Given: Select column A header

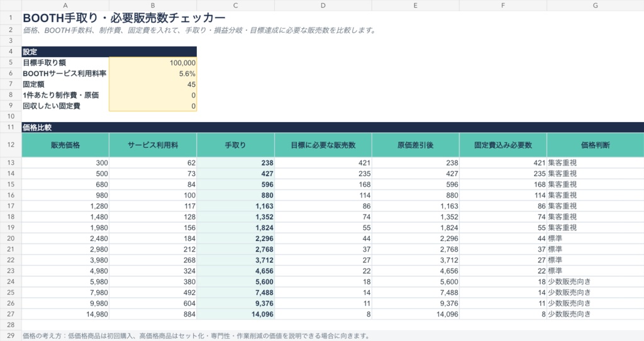Looking at the screenshot, I should point(65,5).
